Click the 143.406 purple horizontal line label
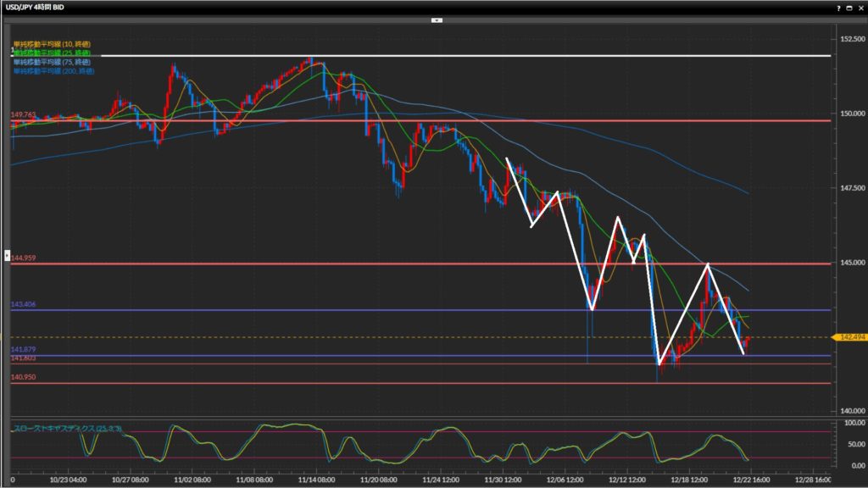The width and height of the screenshot is (868, 488). [24, 304]
